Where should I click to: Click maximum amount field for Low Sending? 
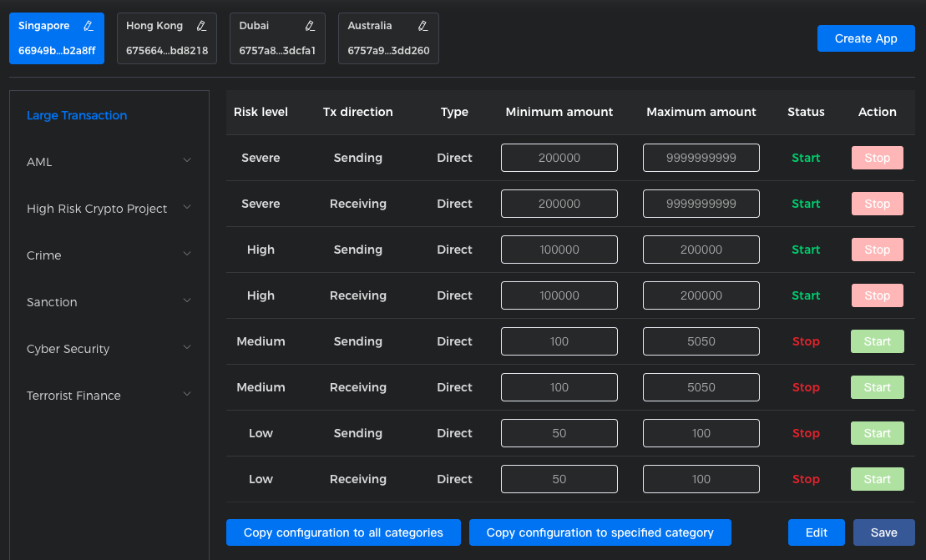coord(701,433)
